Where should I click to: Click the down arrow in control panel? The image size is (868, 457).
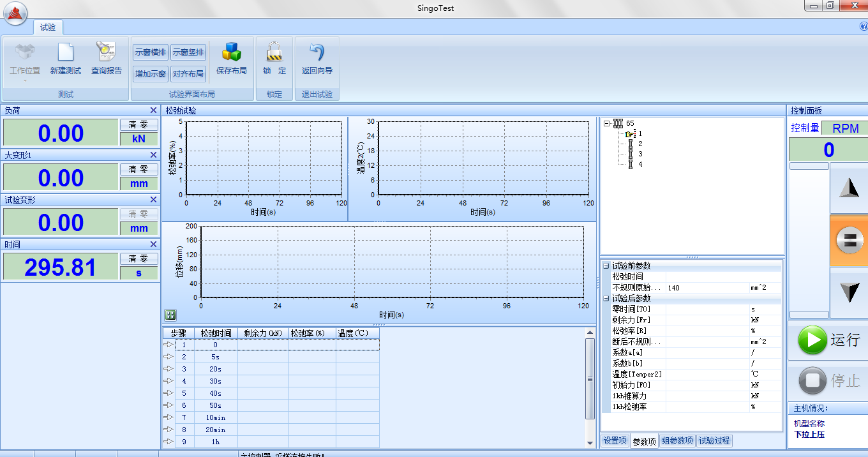(849, 293)
